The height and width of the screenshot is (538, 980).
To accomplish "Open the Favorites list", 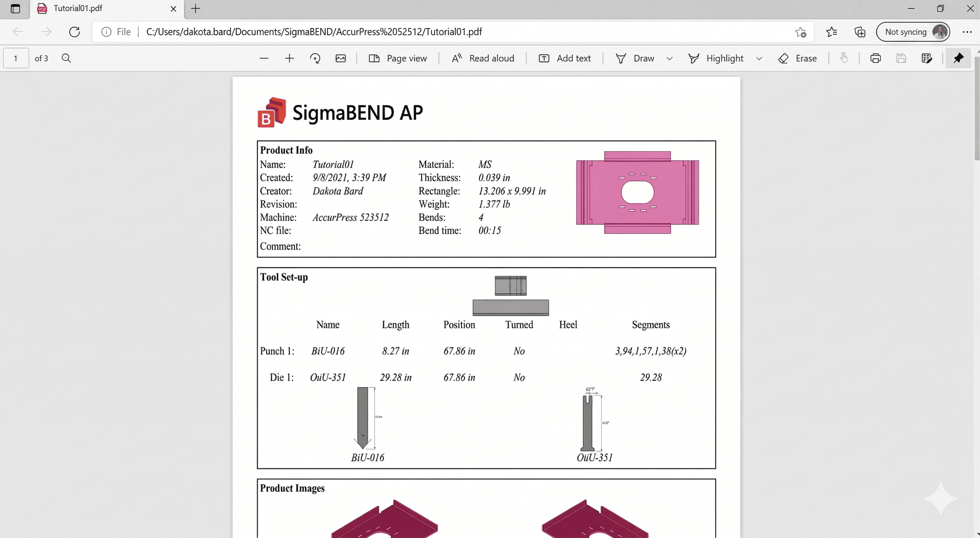I will (832, 32).
